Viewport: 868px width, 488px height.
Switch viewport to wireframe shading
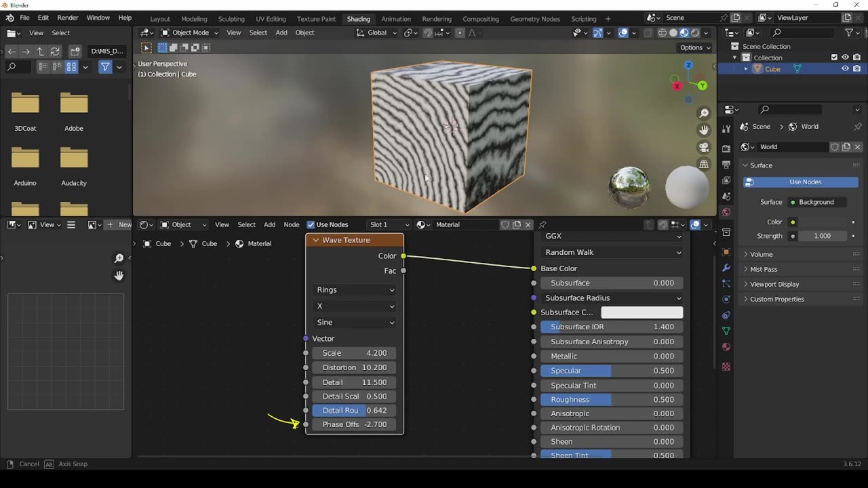663,33
